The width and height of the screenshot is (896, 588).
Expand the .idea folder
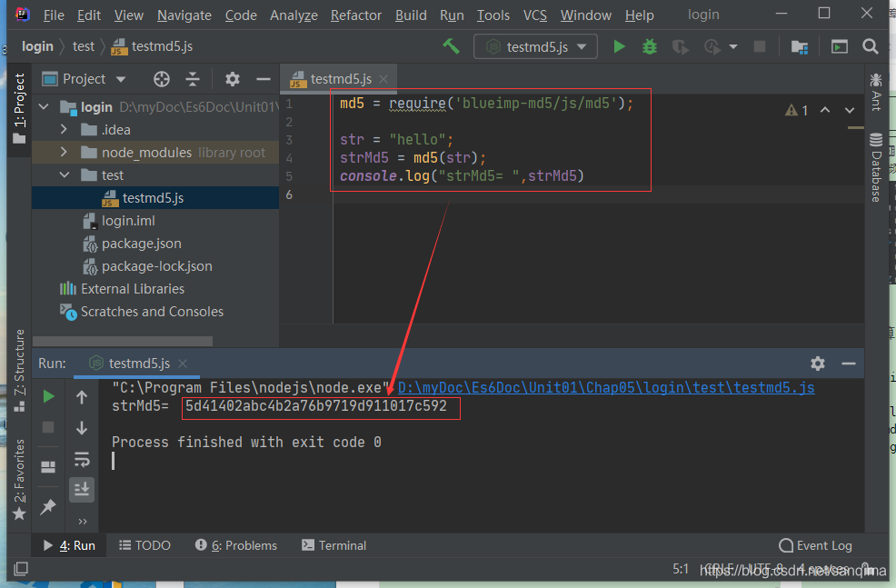[64, 130]
